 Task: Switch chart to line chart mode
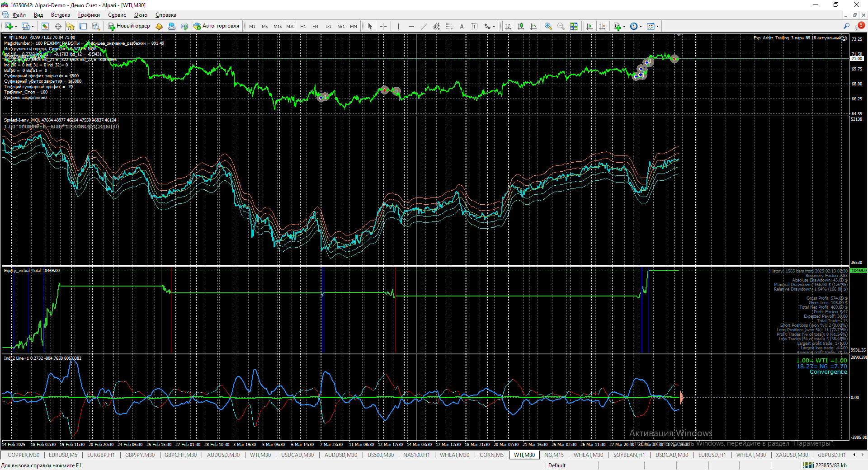(x=533, y=26)
